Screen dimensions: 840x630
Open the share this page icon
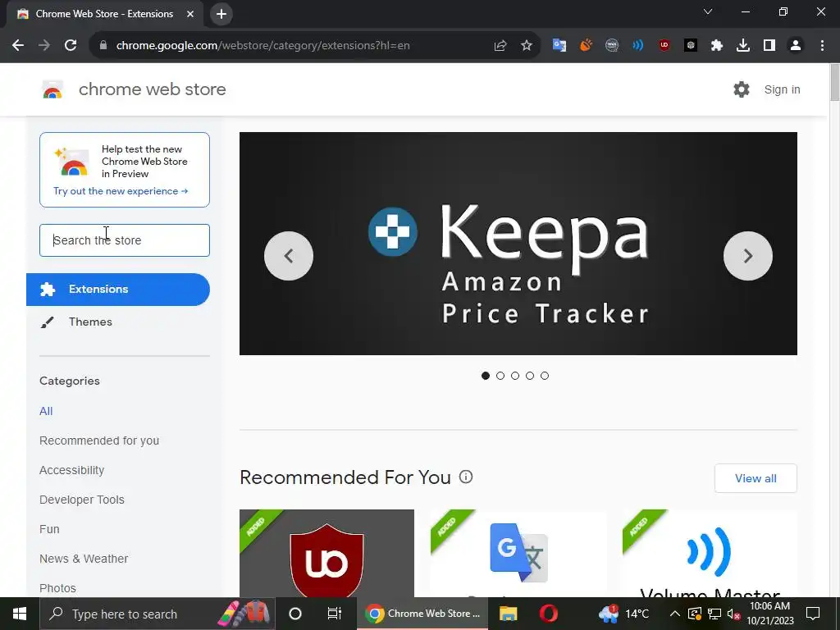click(x=500, y=46)
